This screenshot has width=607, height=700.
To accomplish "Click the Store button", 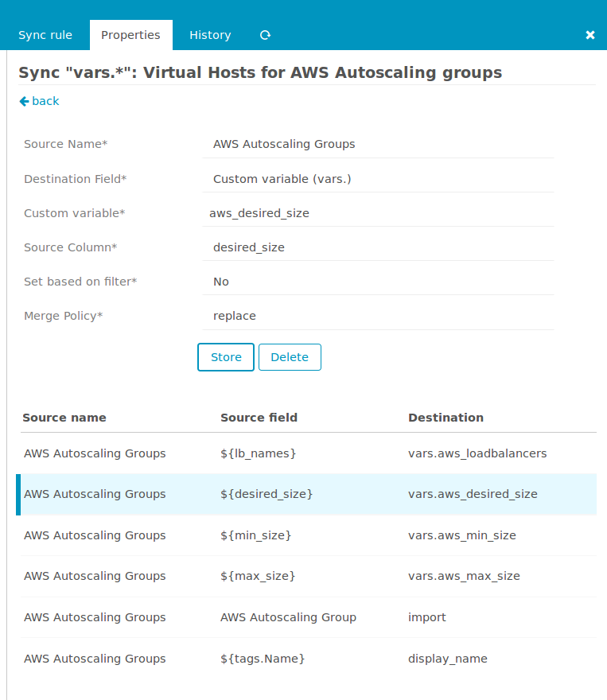I will click(x=226, y=357).
